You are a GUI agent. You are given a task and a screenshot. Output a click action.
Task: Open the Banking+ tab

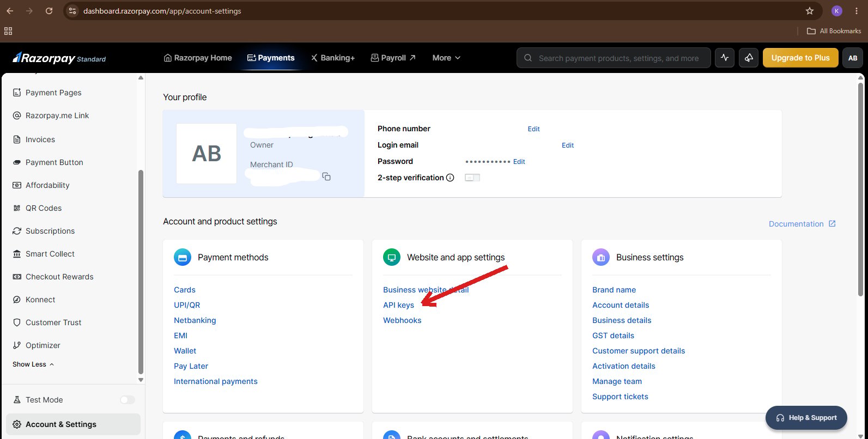tap(332, 58)
